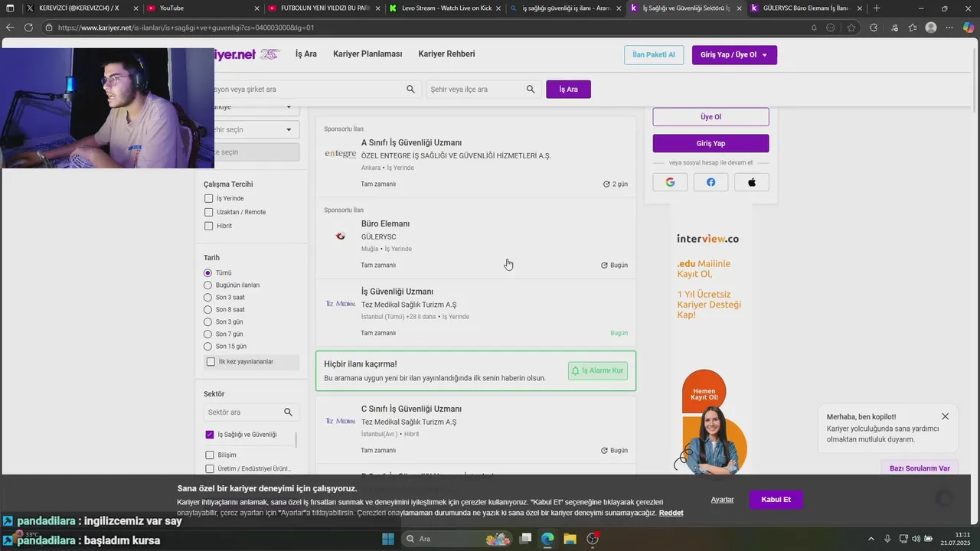The height and width of the screenshot is (551, 980).
Task: Open File Explorer from taskbar
Action: coord(570,539)
